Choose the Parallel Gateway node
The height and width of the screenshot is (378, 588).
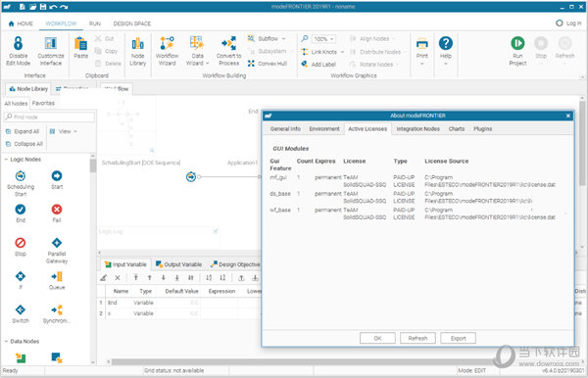point(57,243)
